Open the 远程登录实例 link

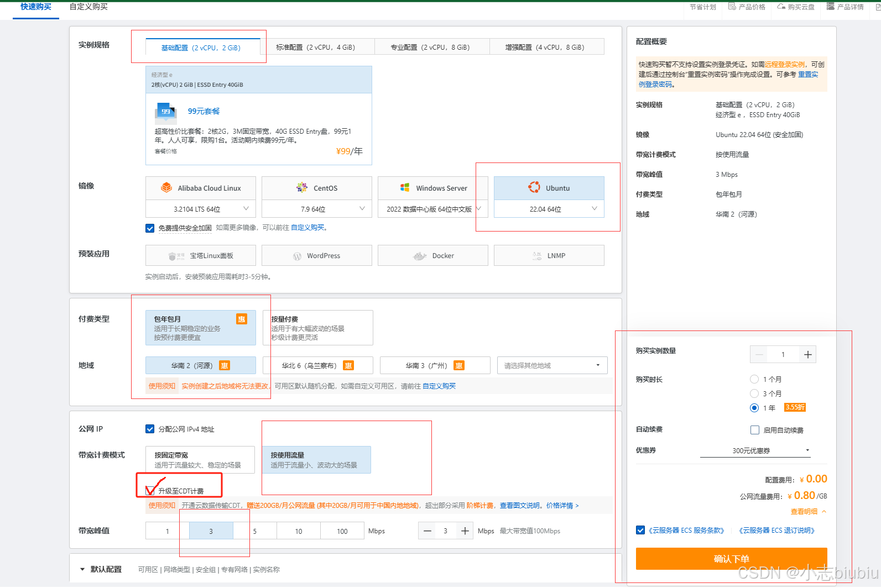[x=785, y=64]
